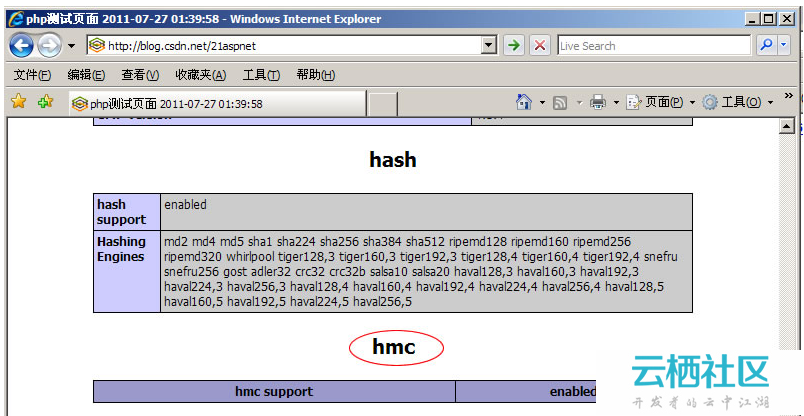This screenshot has width=804, height=416.
Task: Select the php测试页面 tab
Action: pos(218,104)
